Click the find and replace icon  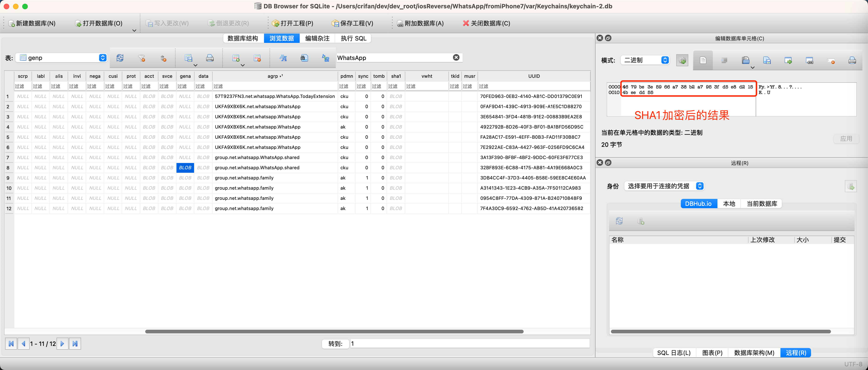325,58
